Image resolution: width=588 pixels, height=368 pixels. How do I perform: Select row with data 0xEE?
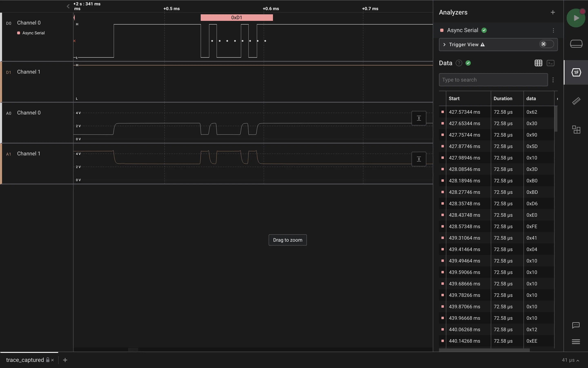click(496, 341)
